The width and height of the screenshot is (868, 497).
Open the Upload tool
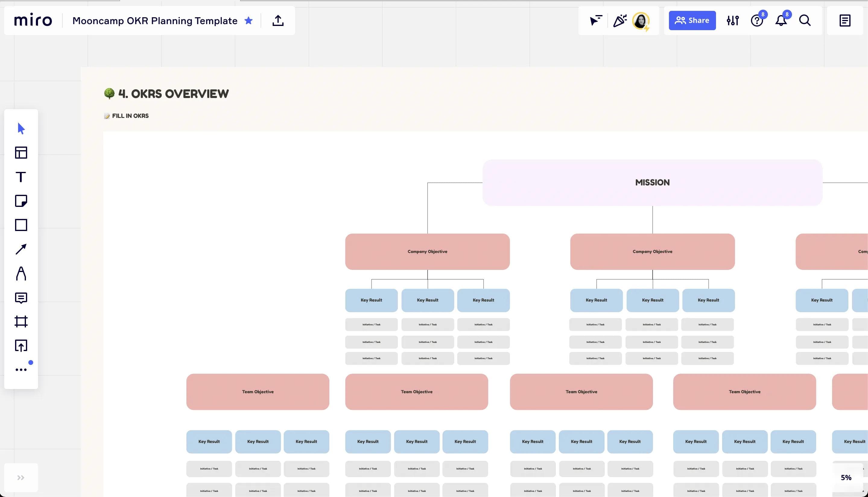pyautogui.click(x=21, y=345)
